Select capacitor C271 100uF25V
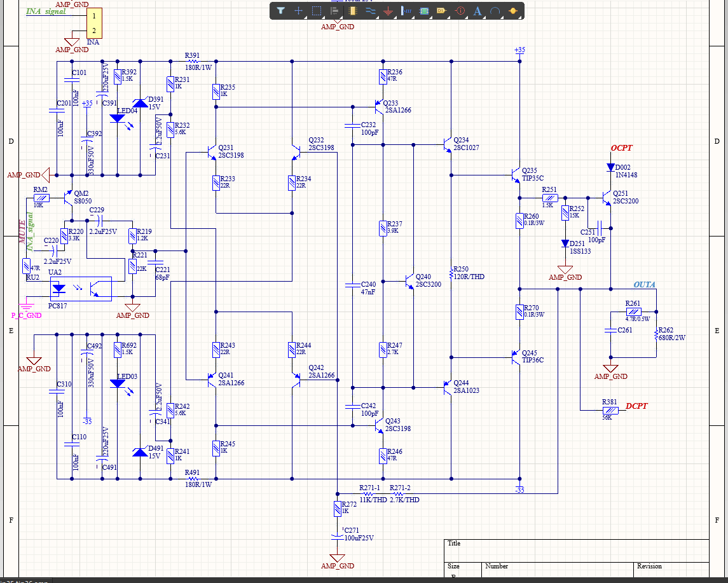Screen dimensions: 728x583 (x=338, y=536)
